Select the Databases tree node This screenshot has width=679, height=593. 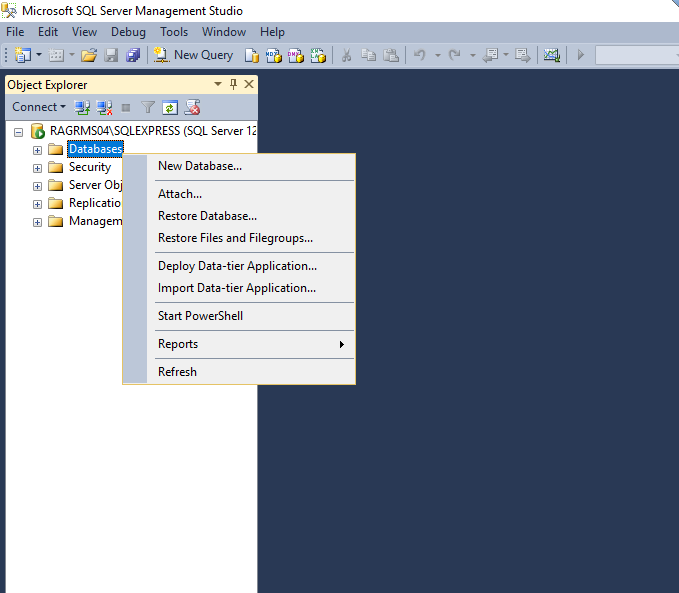[96, 149]
